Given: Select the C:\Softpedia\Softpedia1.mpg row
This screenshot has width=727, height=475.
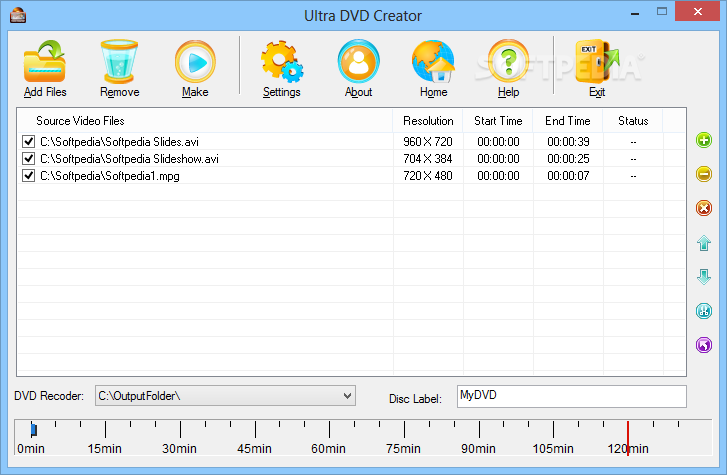Looking at the screenshot, I should [351, 176].
